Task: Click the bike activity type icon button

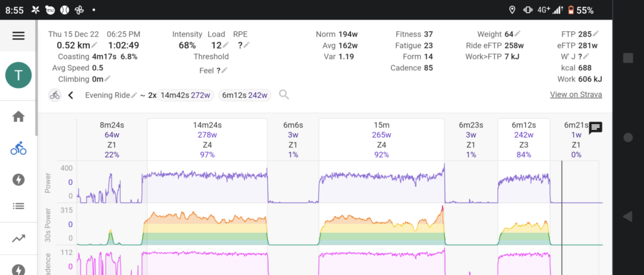Action: click(55, 95)
